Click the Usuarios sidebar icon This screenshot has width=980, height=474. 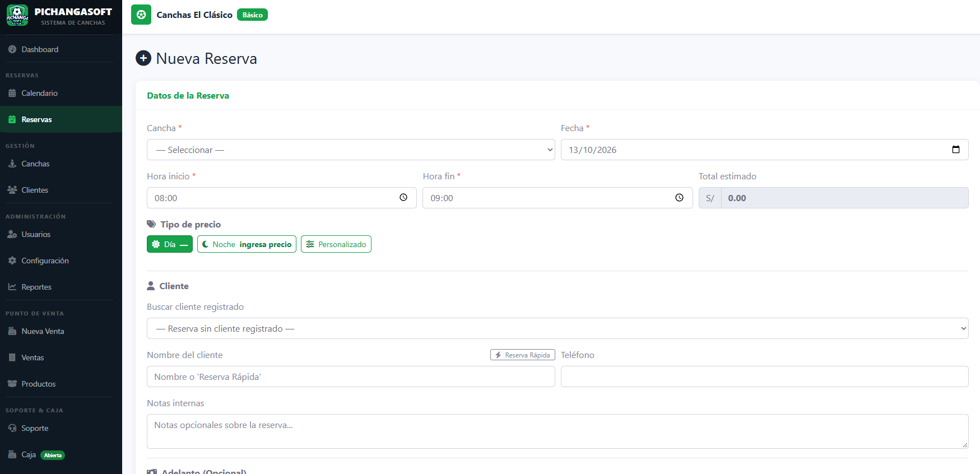tap(12, 234)
